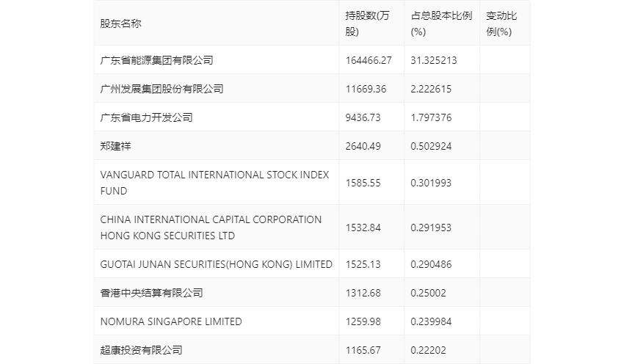Select shareholder 郑建祥
The height and width of the screenshot is (364, 624).
tap(115, 146)
